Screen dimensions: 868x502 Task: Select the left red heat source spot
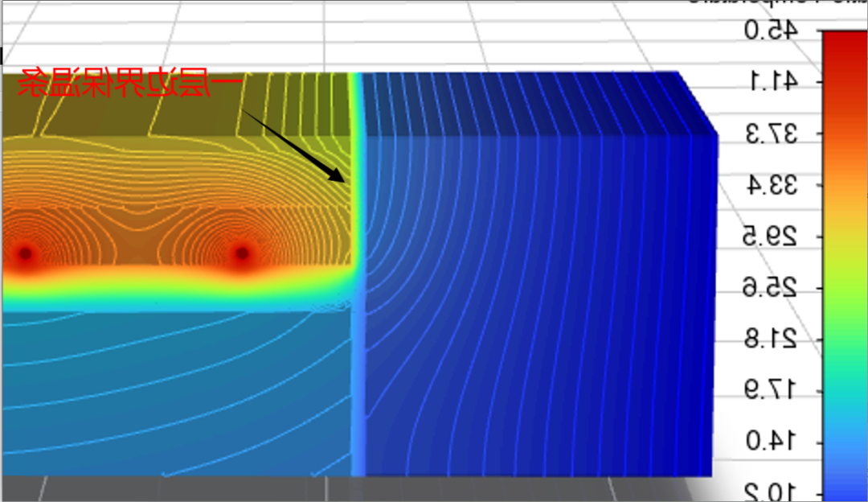point(25,253)
